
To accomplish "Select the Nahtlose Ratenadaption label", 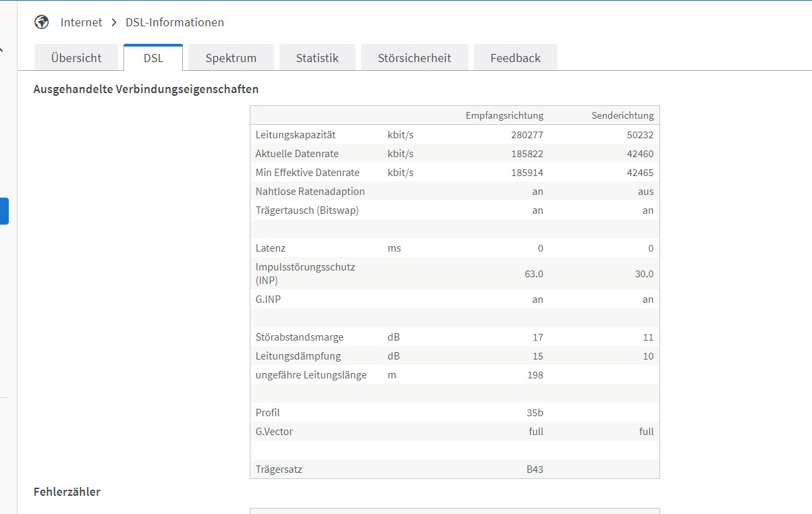I will point(310,192).
